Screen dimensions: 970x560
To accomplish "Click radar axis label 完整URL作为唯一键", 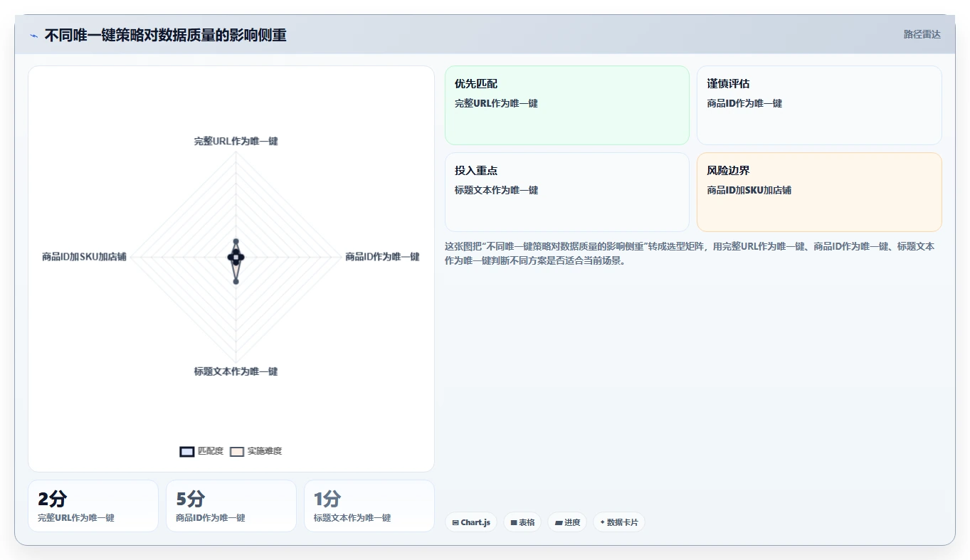I will tap(236, 141).
